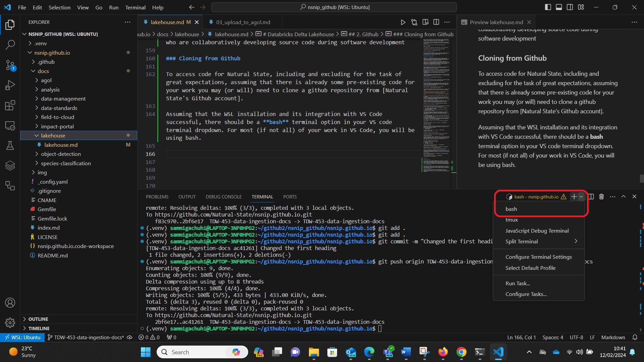The height and width of the screenshot is (362, 644).
Task: Open editor More Actions ellipsis
Action: tap(447, 22)
